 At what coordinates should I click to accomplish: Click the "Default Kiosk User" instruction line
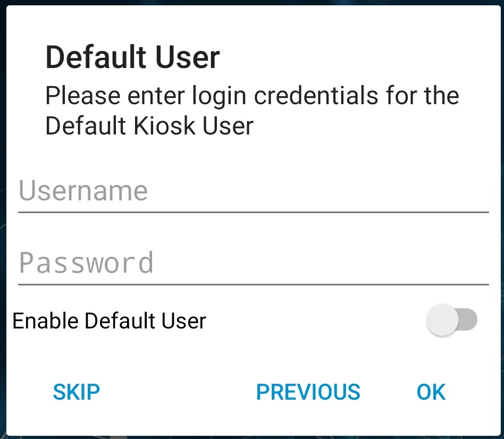point(149,126)
